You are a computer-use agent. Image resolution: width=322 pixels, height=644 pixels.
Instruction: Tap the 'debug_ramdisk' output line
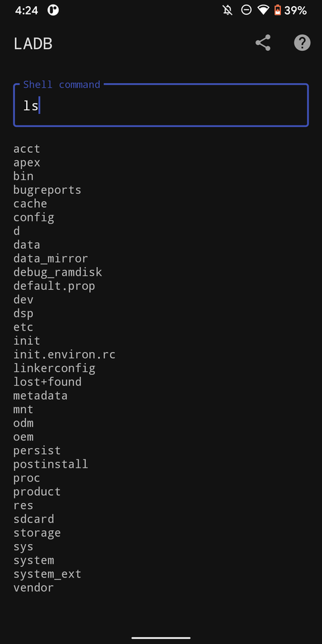58,272
